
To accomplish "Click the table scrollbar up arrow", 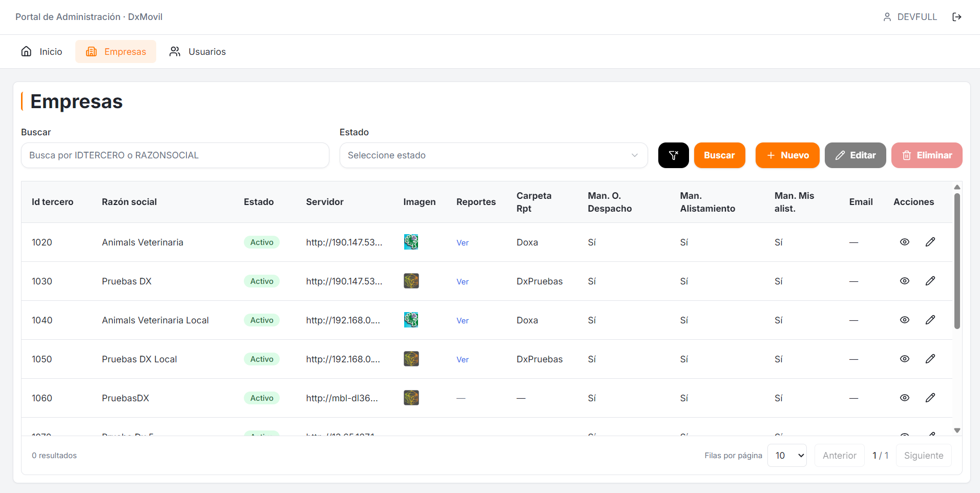I will point(957,187).
